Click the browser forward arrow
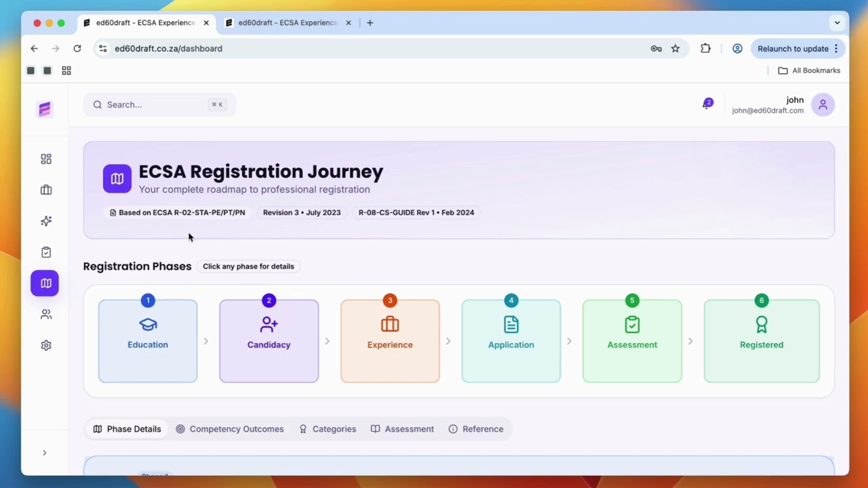This screenshot has width=868, height=488. 56,49
